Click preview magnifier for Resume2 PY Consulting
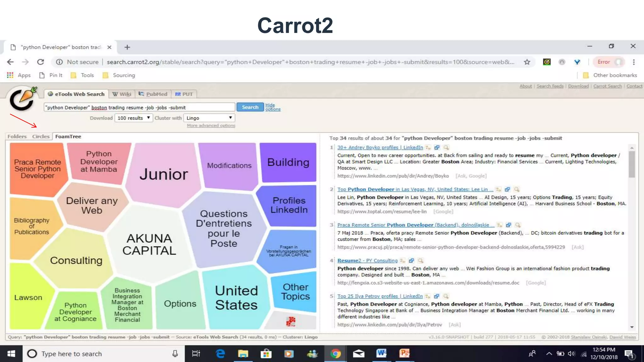 pos(420,261)
